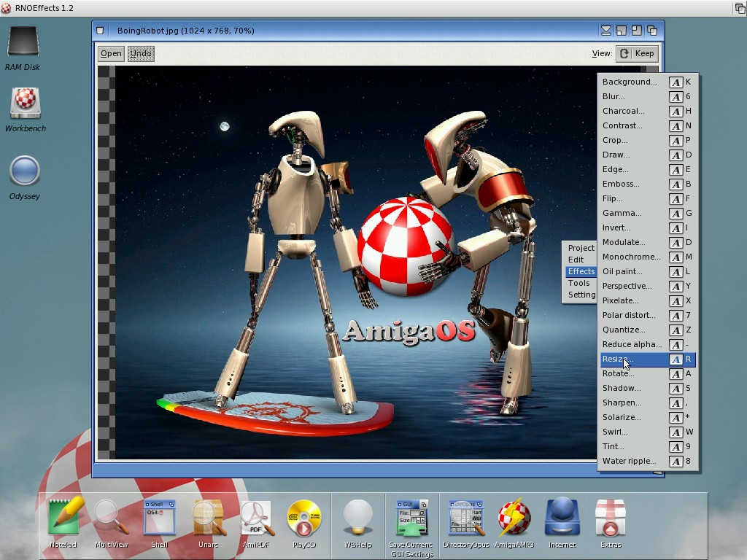This screenshot has width=747, height=560.
Task: Open WBHelp lightbulb icon
Action: (x=357, y=518)
